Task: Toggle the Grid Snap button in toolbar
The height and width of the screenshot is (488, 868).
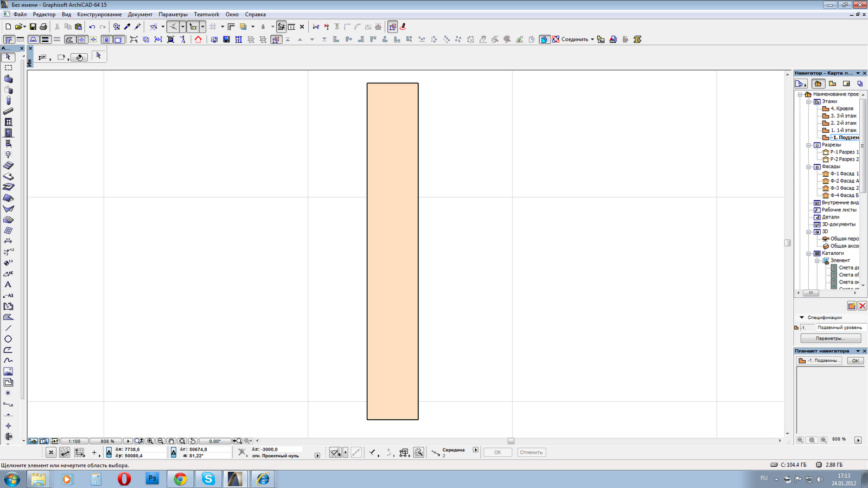Action: (213, 27)
